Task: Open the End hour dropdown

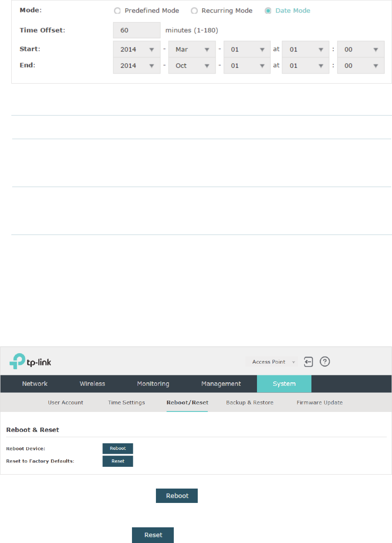Action: 306,65
